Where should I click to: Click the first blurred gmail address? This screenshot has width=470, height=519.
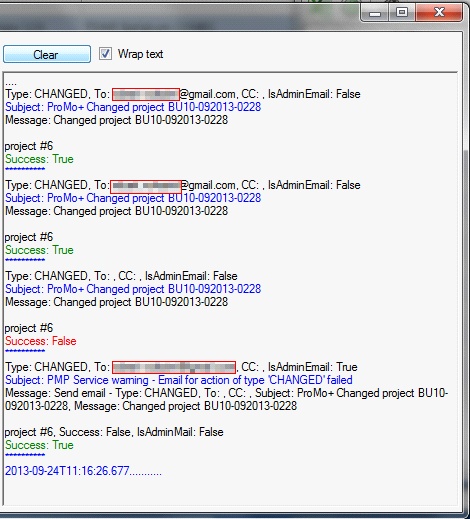point(146,94)
